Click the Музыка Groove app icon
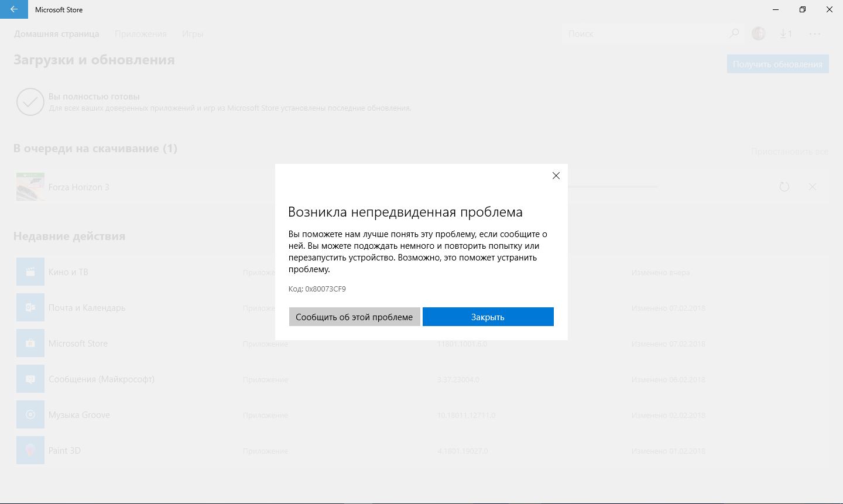Image resolution: width=843 pixels, height=504 pixels. [30, 414]
